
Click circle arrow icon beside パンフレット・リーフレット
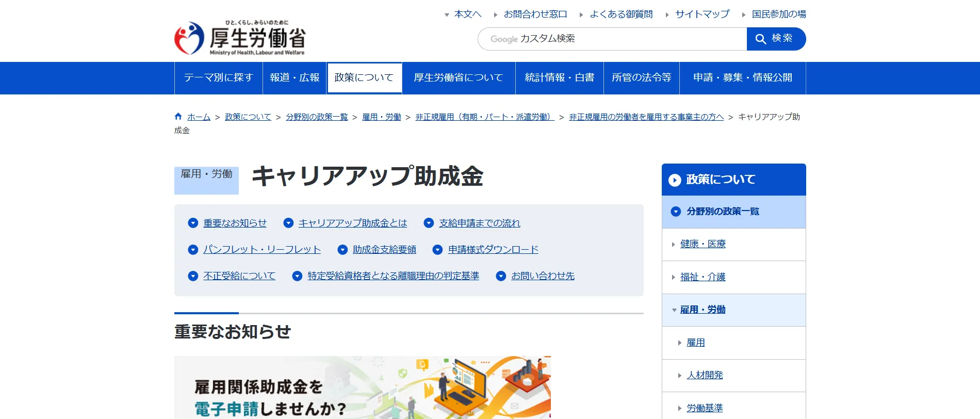(x=193, y=250)
